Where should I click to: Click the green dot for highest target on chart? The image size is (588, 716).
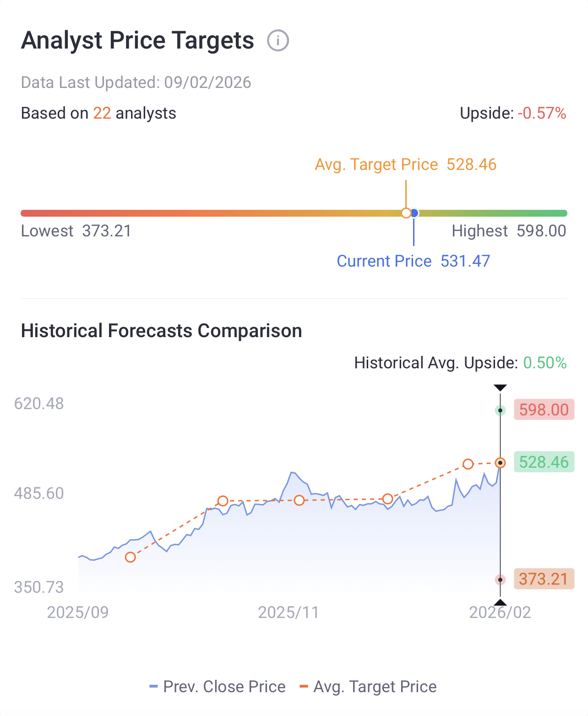click(x=500, y=410)
